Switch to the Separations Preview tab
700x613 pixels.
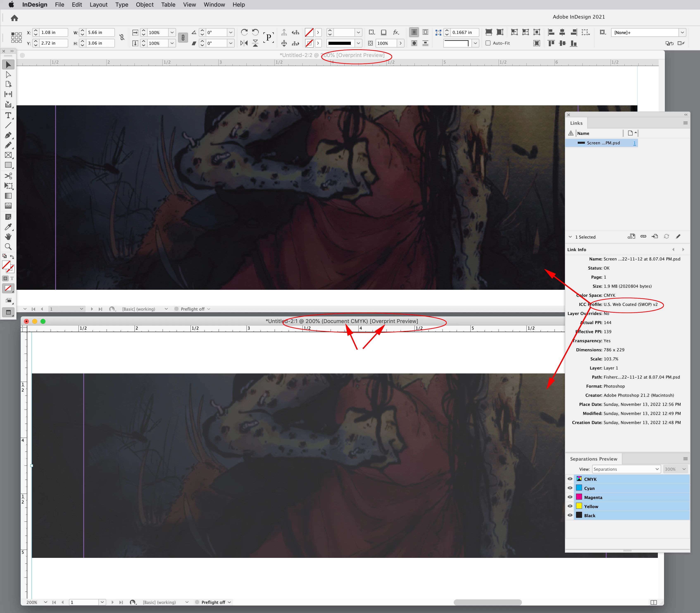click(593, 459)
